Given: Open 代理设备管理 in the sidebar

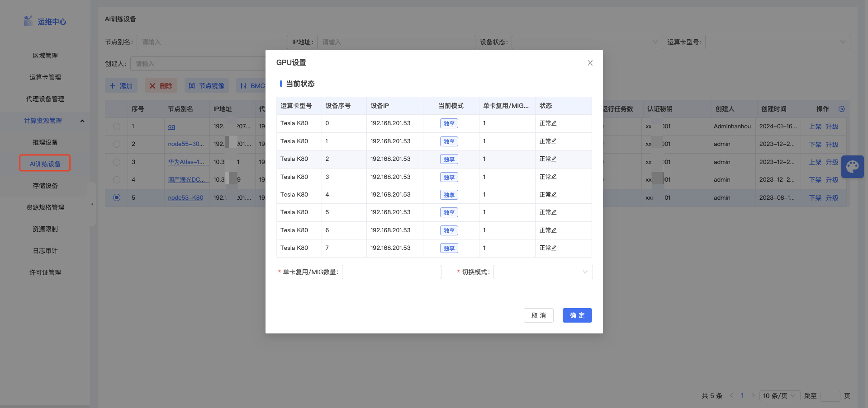Looking at the screenshot, I should (45, 99).
